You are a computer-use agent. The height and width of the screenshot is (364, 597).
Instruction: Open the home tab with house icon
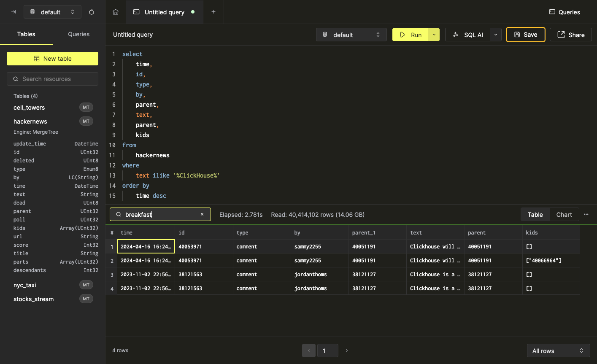coord(115,12)
